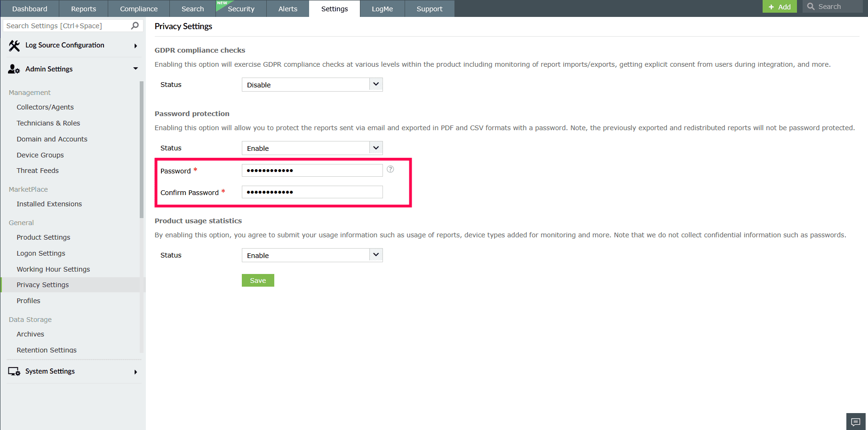Click the Admin Settings user gear icon
This screenshot has width=868, height=430.
pyautogui.click(x=13, y=69)
